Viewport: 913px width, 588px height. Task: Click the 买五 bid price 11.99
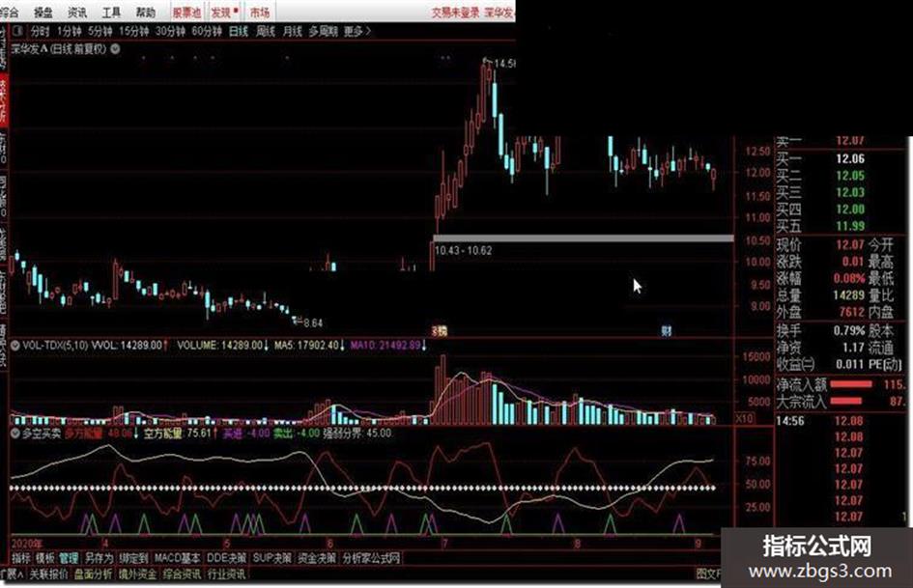pos(849,227)
